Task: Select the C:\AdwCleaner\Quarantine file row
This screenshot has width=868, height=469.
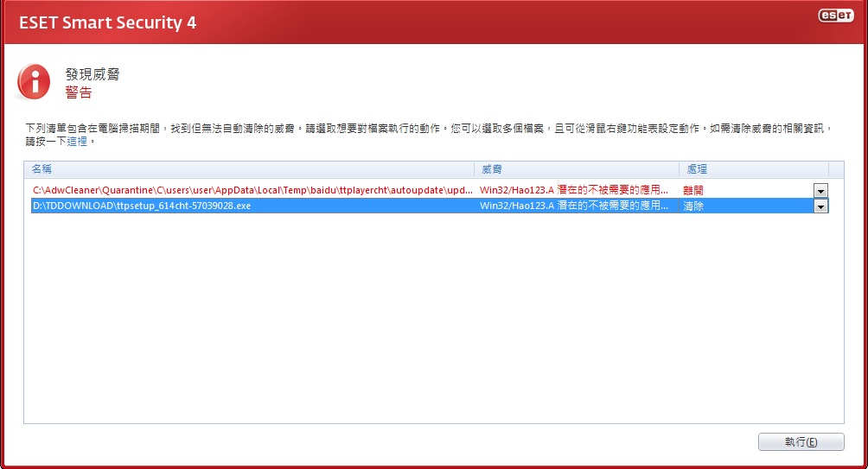Action: [x=430, y=190]
